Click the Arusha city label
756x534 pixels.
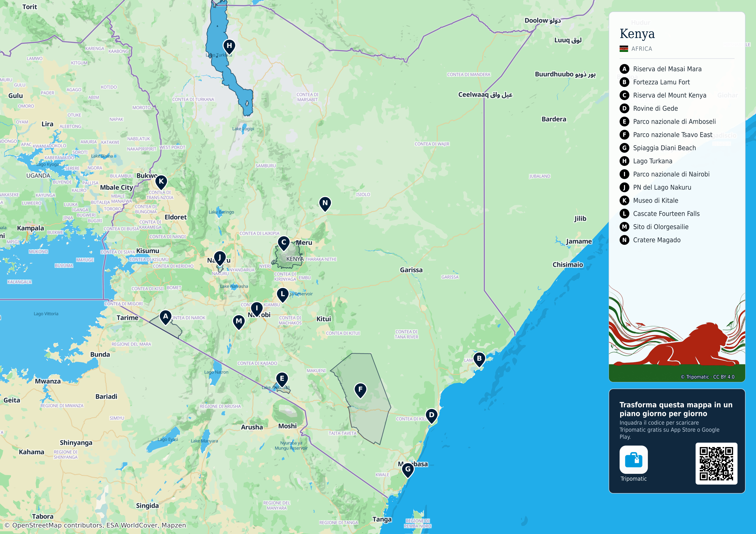pyautogui.click(x=252, y=427)
